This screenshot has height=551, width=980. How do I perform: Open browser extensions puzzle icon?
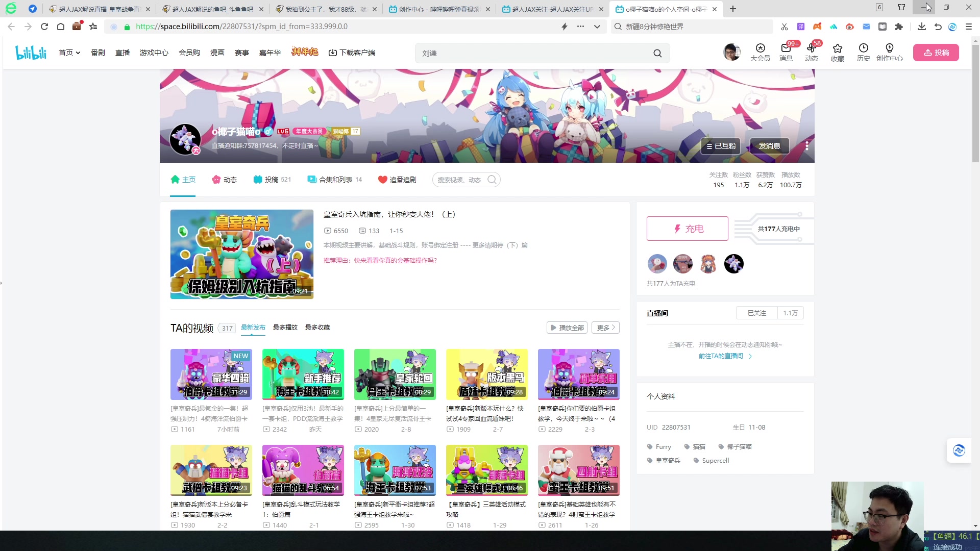pyautogui.click(x=899, y=27)
